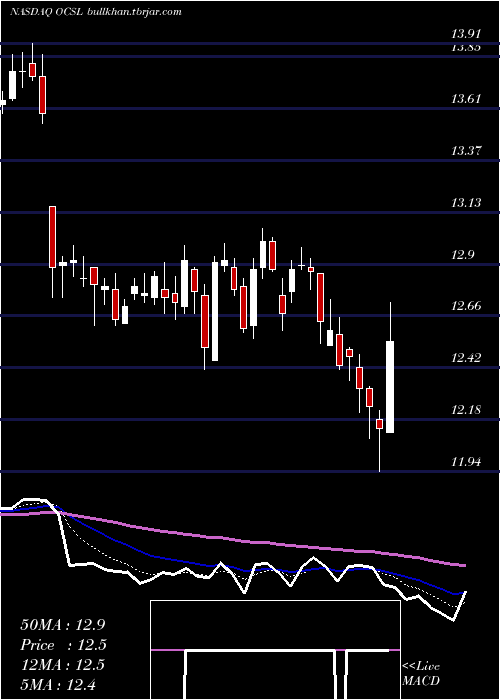Click the 12.18 price level label
Image resolution: width=500 pixels, height=700 pixels.
click(466, 409)
